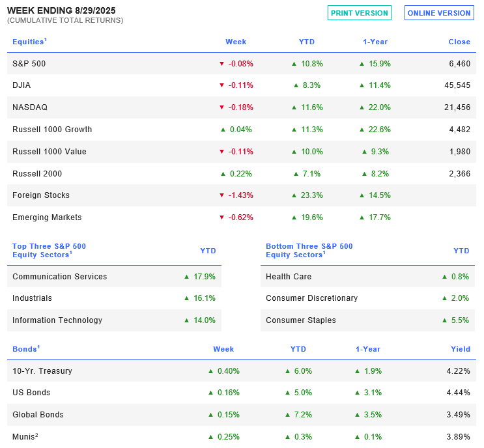Click Foreign Stocks YTD value 23.3%
Image resolution: width=484 pixels, height=448 pixels.
[x=312, y=195]
